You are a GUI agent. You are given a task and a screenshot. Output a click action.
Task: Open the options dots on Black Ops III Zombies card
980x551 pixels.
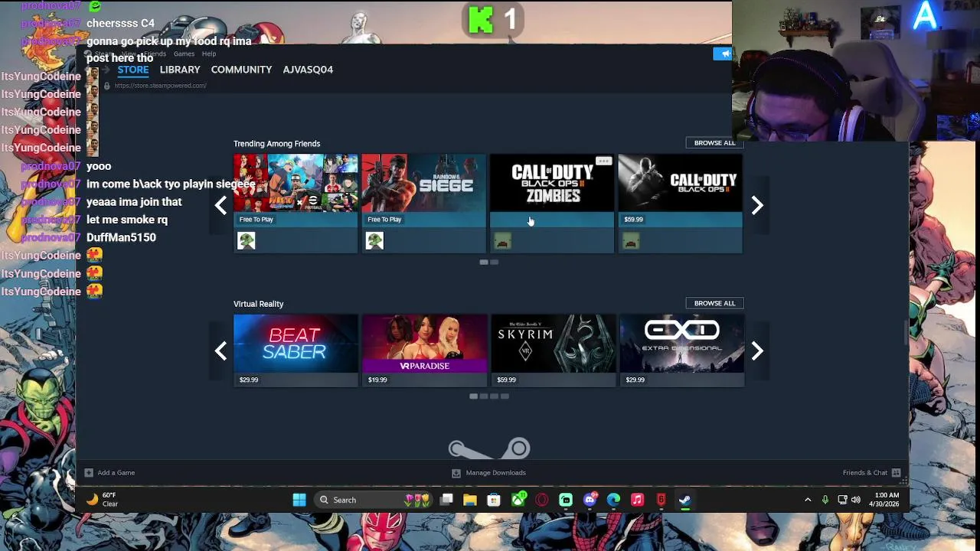603,161
